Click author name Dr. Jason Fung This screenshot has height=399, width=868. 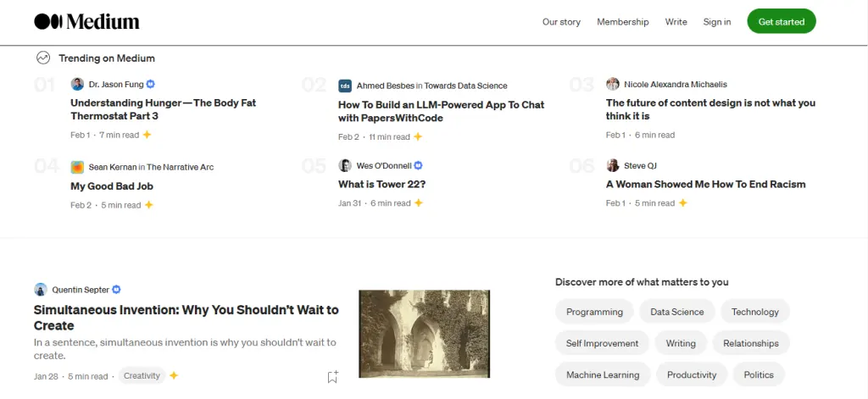pos(115,84)
